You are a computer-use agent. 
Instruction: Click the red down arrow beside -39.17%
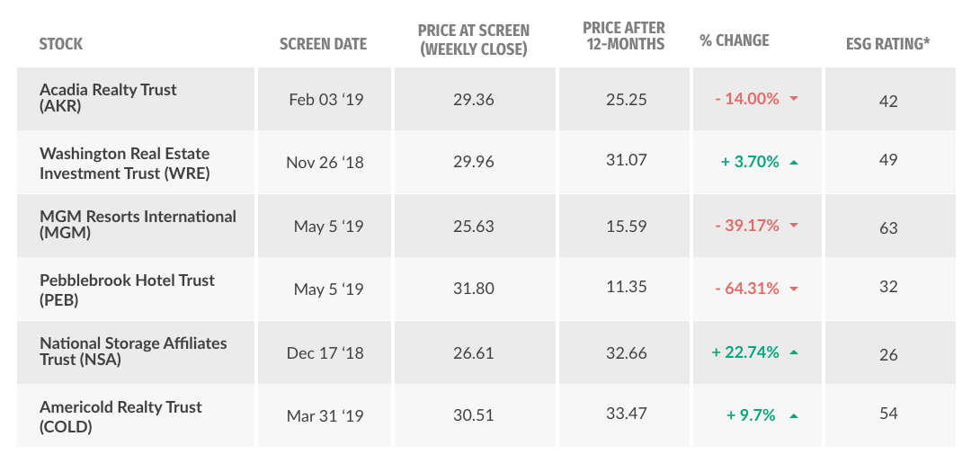[794, 226]
